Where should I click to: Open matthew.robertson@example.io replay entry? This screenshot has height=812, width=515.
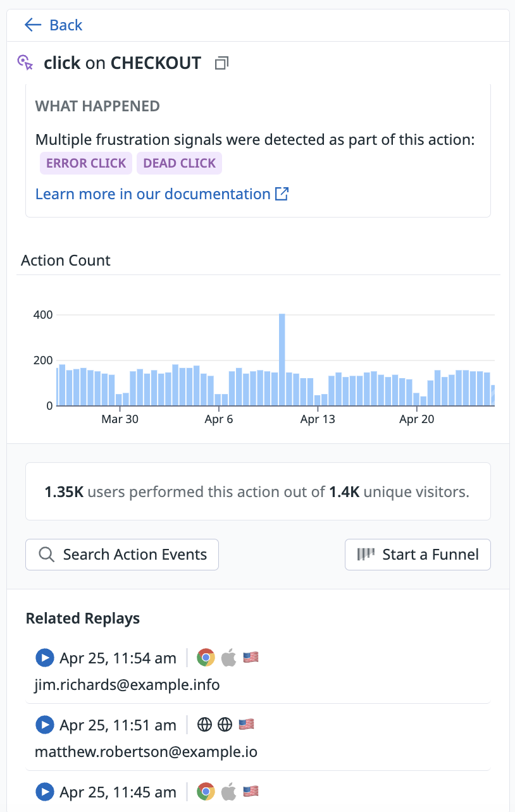click(x=146, y=751)
